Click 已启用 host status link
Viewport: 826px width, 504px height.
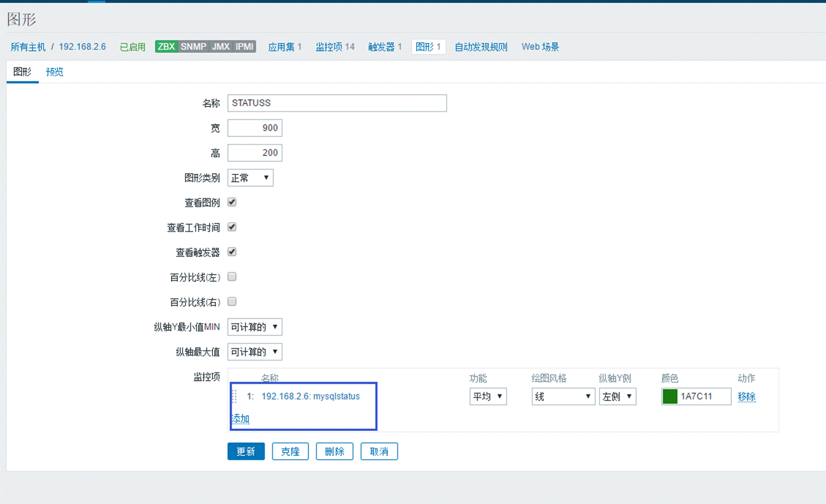[132, 47]
